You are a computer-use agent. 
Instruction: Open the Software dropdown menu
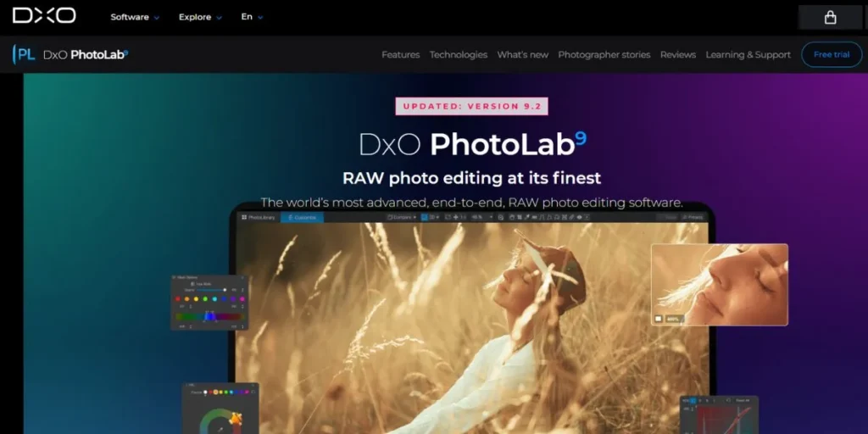click(135, 17)
